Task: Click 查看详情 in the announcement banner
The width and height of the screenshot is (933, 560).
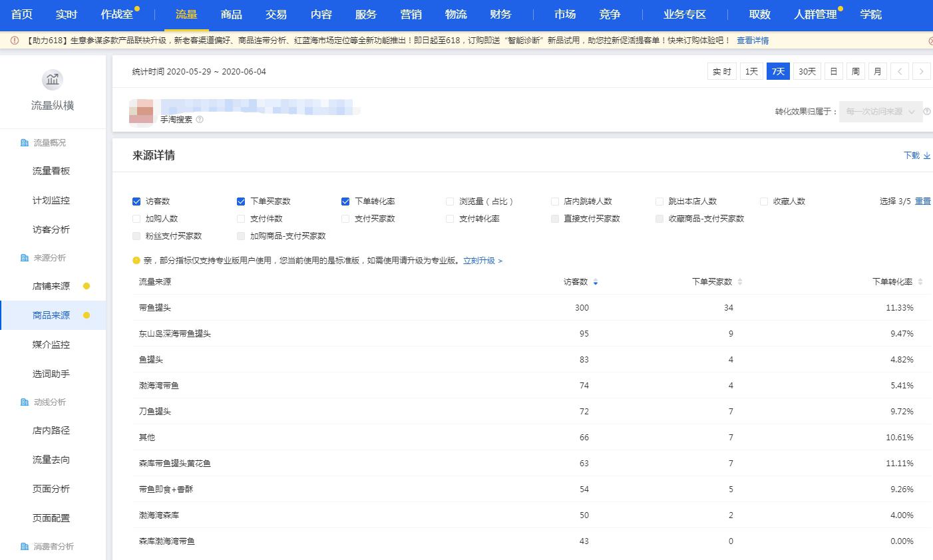Action: pos(752,41)
